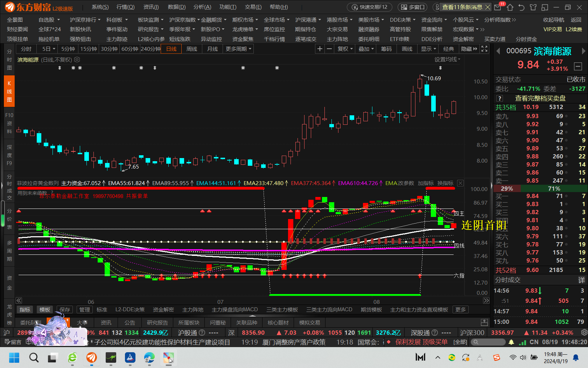Switch to the 分时 timeframe

pos(26,49)
